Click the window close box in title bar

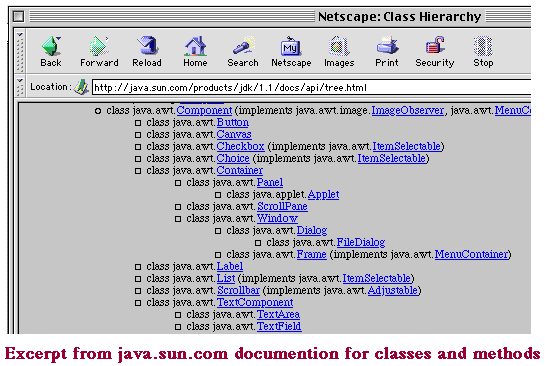[18, 16]
